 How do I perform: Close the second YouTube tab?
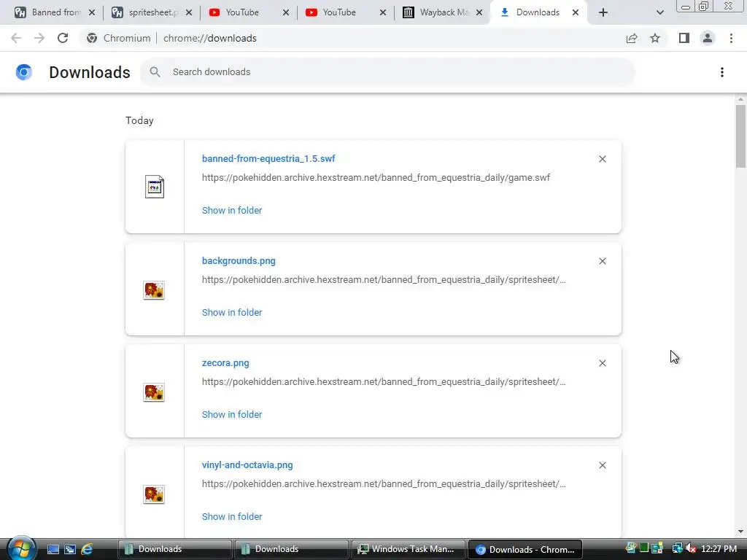(383, 12)
